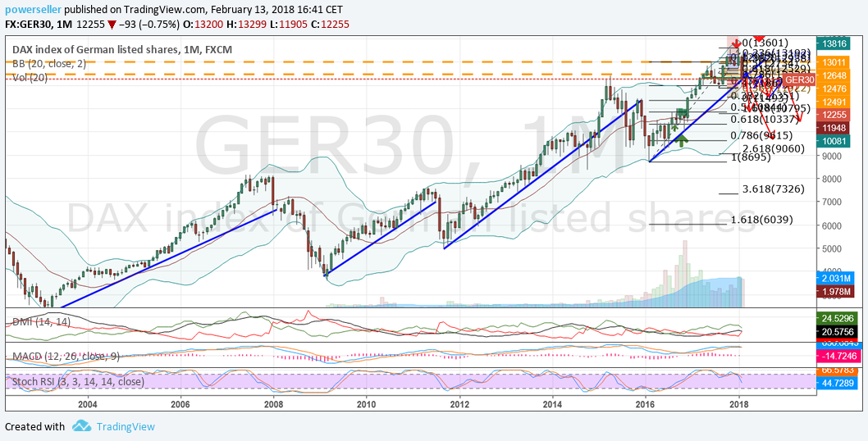Click the 2016 time axis label
The image size is (868, 441).
646,403
